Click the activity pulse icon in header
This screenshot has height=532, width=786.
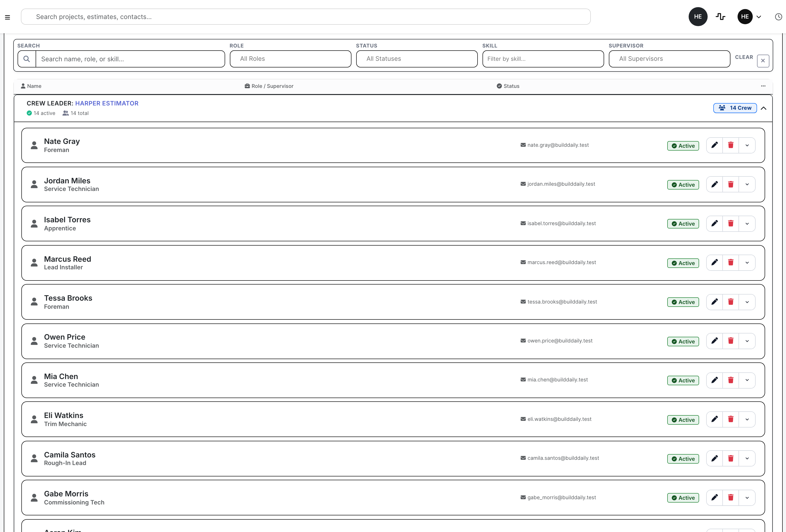[x=720, y=17]
